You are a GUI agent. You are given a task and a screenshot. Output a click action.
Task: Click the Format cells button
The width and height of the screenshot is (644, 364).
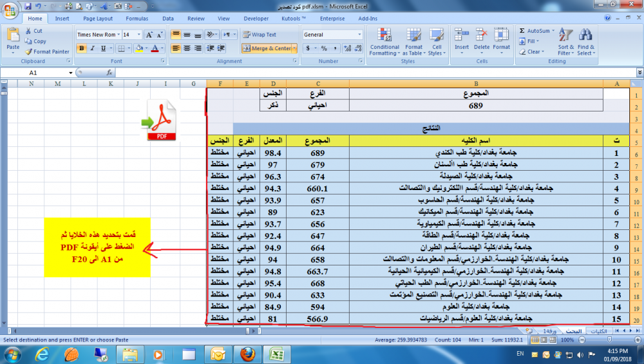tap(502, 41)
